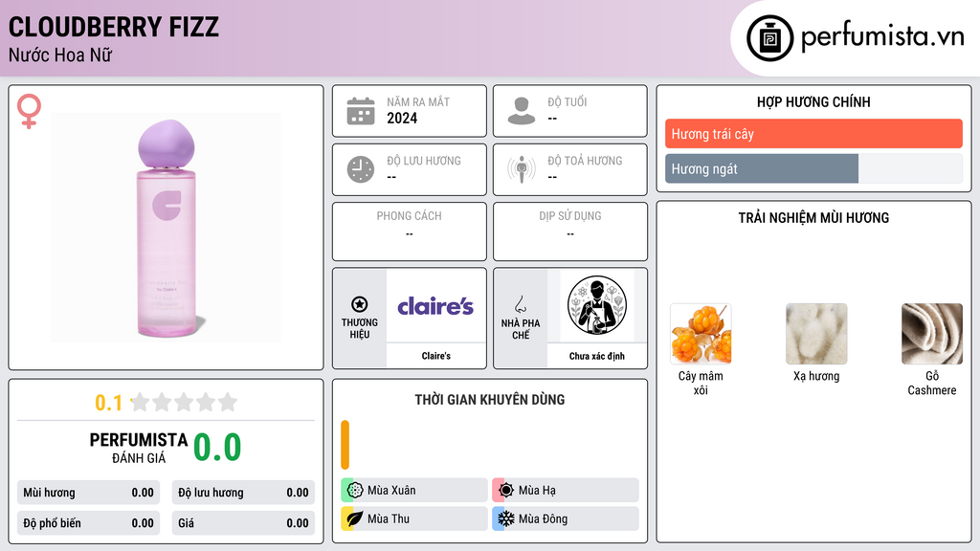Click the Giá 0.00 score row

[x=243, y=523]
